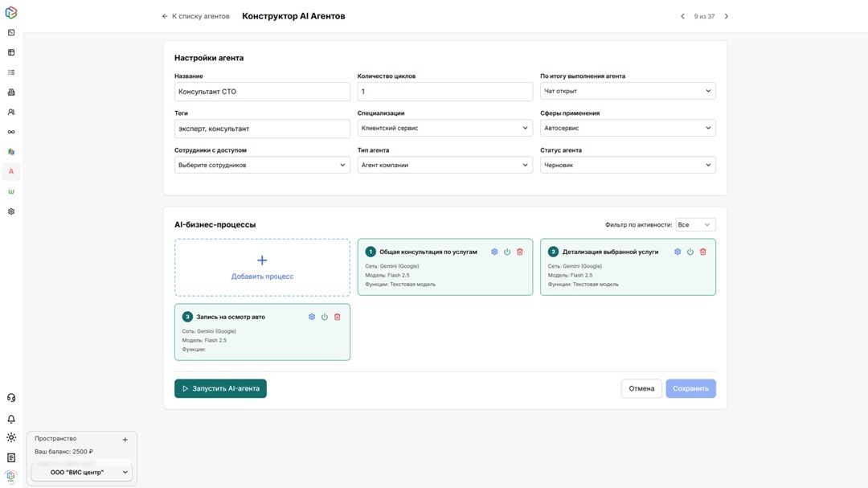
Task: Expand the 'Специализации' dropdown
Action: tap(444, 128)
